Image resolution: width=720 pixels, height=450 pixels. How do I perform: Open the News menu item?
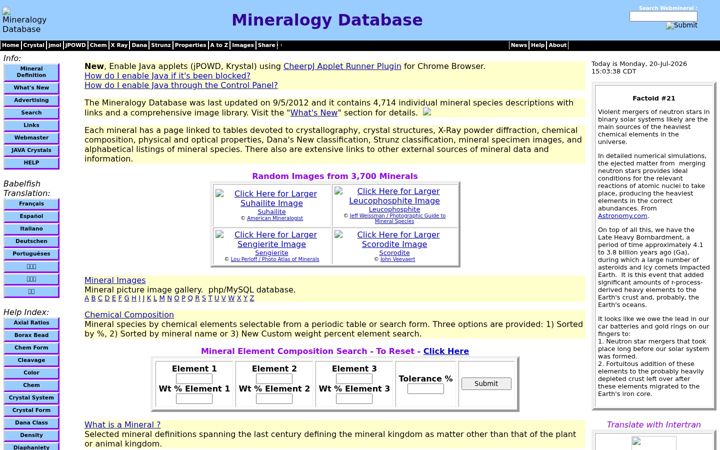coord(518,45)
